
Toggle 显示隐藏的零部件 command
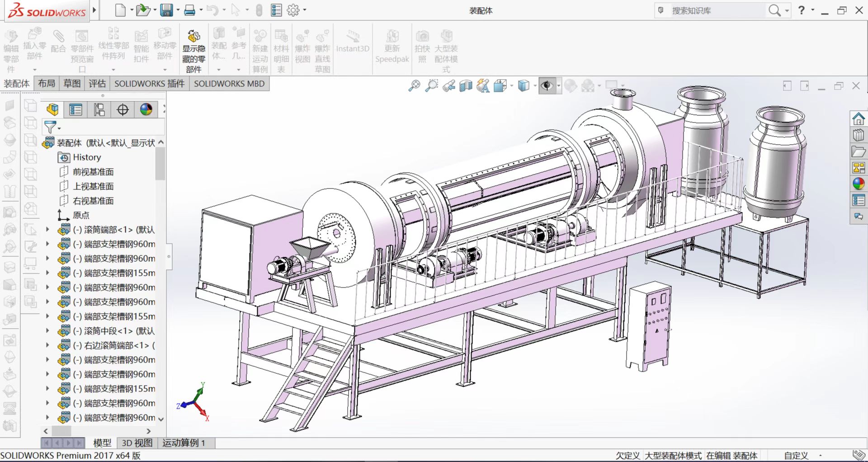pos(193,51)
